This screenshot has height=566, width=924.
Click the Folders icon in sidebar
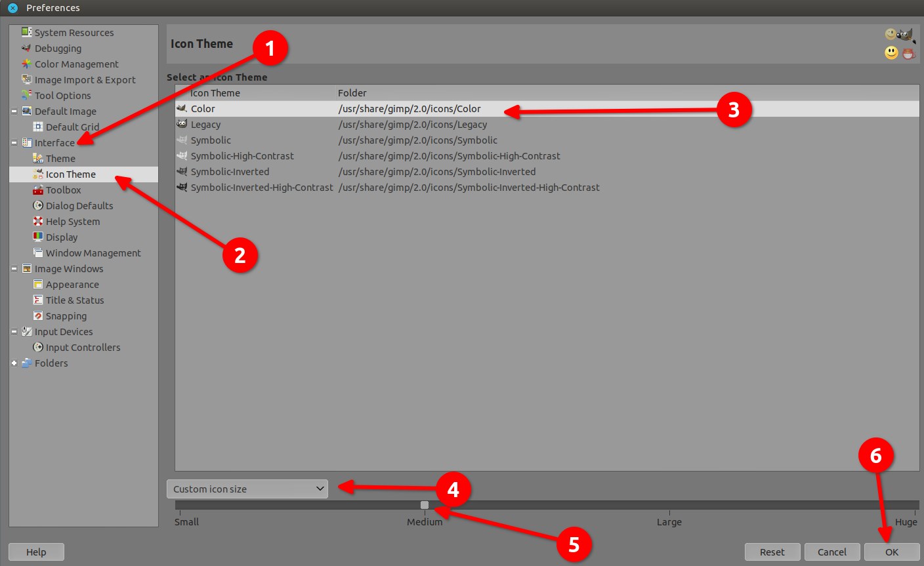click(x=27, y=363)
